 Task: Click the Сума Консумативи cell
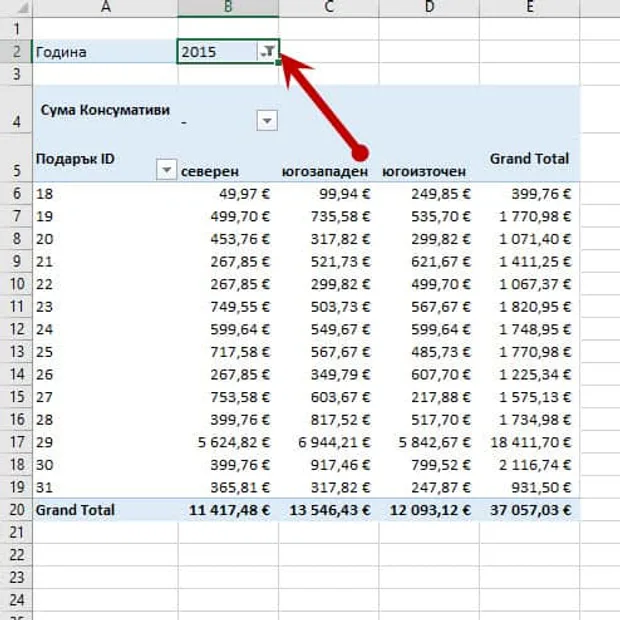point(105,110)
